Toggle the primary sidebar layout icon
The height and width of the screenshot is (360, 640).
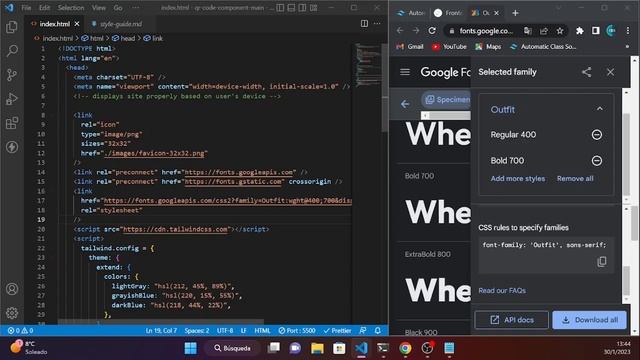click(x=280, y=8)
